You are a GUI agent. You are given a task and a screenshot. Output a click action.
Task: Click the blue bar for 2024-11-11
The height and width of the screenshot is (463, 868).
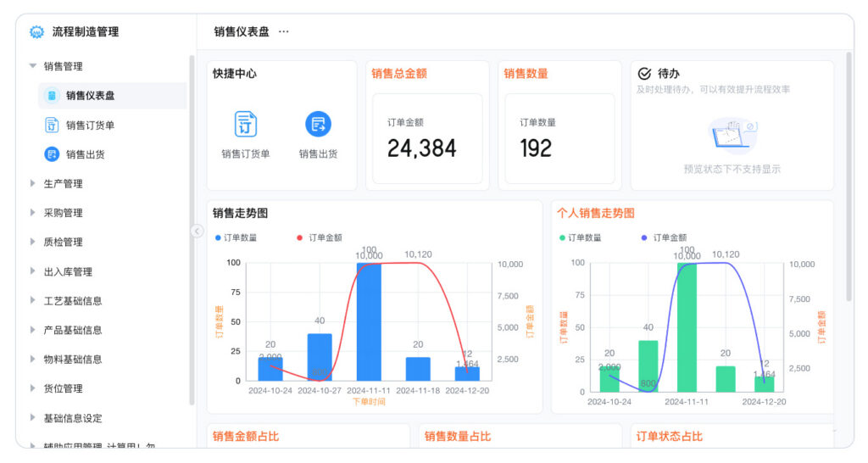369,322
